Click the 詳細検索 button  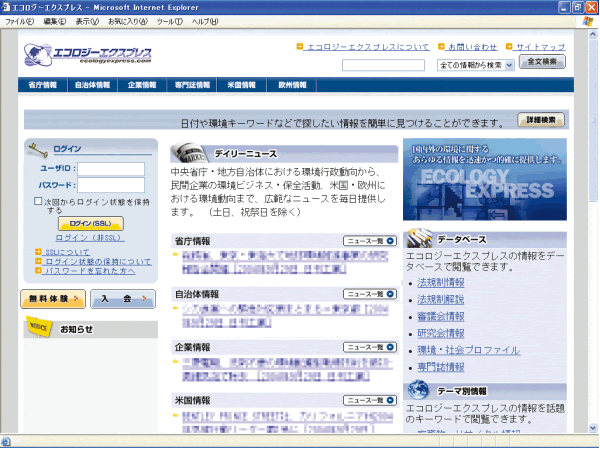click(541, 120)
